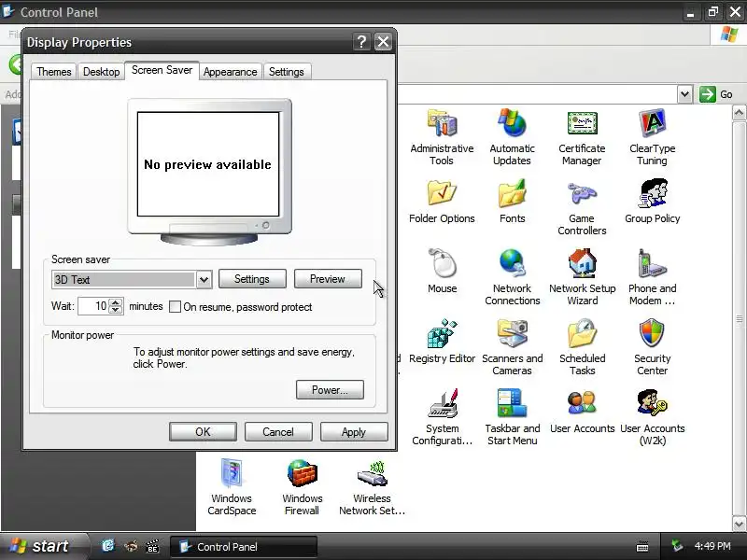Enable On resume, password protect checkbox
The image size is (747, 560).
[175, 307]
